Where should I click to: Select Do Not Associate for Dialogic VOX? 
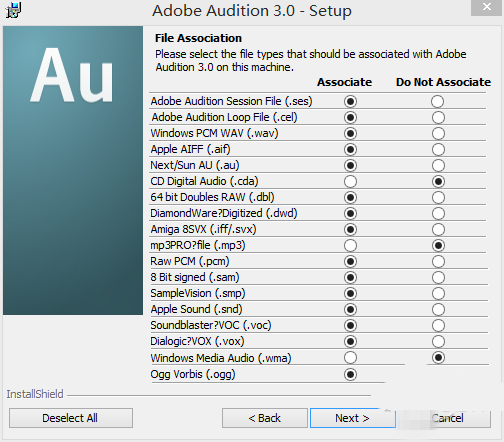point(438,341)
